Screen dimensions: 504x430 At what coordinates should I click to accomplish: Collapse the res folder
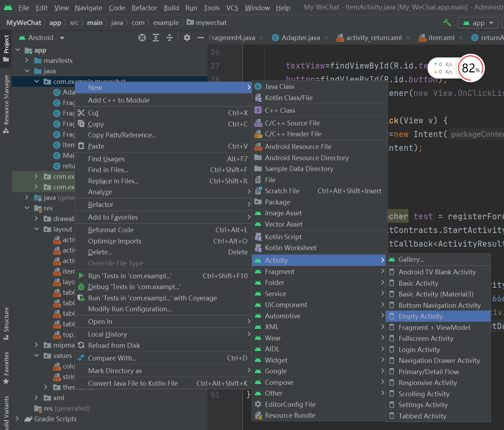(x=27, y=208)
